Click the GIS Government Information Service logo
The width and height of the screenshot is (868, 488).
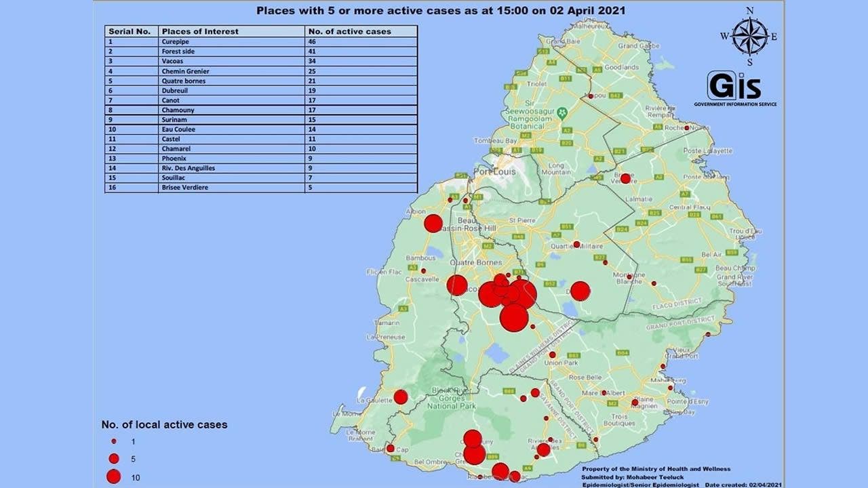point(735,89)
